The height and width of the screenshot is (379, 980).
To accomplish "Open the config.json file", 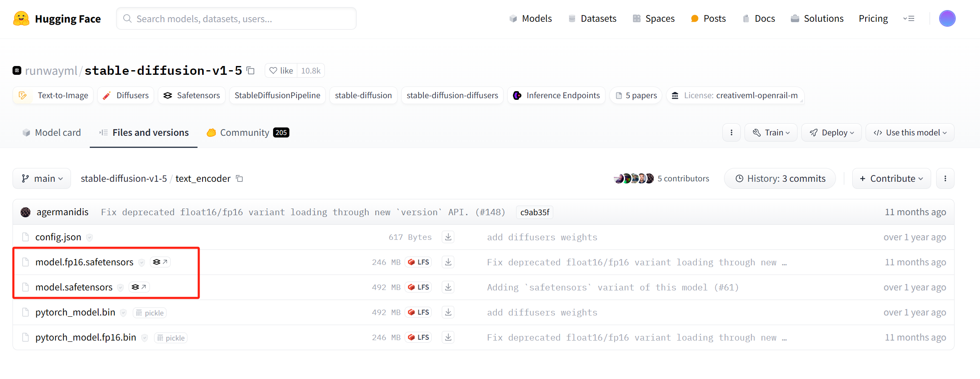I will pyautogui.click(x=58, y=237).
